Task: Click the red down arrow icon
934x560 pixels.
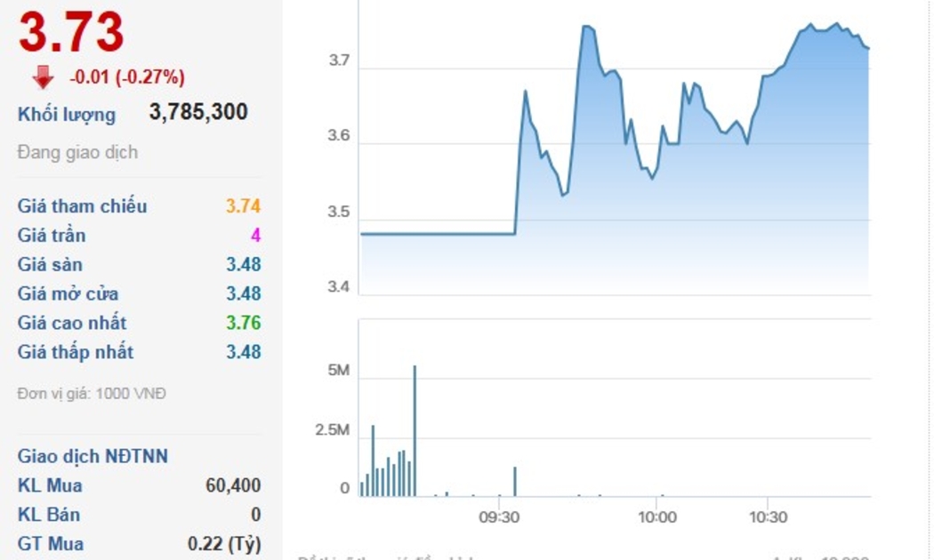Action: click(x=43, y=77)
